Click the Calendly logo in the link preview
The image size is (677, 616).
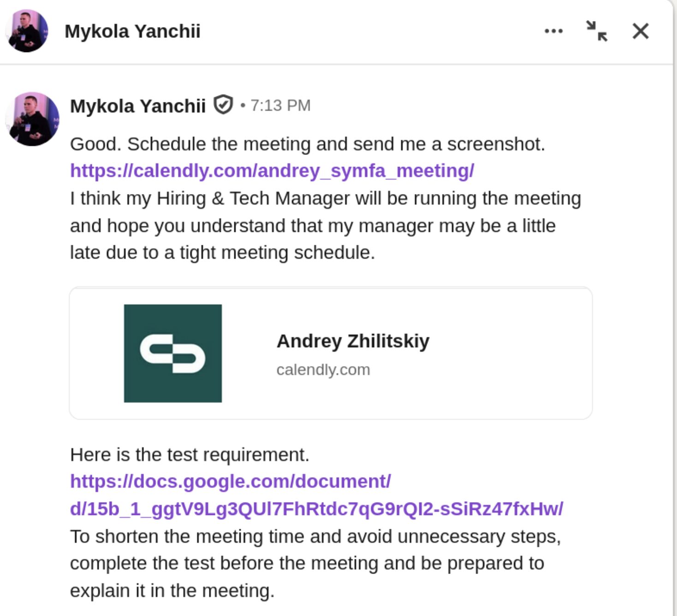coord(173,353)
